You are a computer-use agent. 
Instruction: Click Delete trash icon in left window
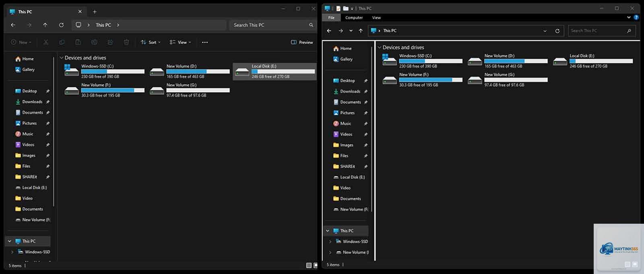pos(126,42)
